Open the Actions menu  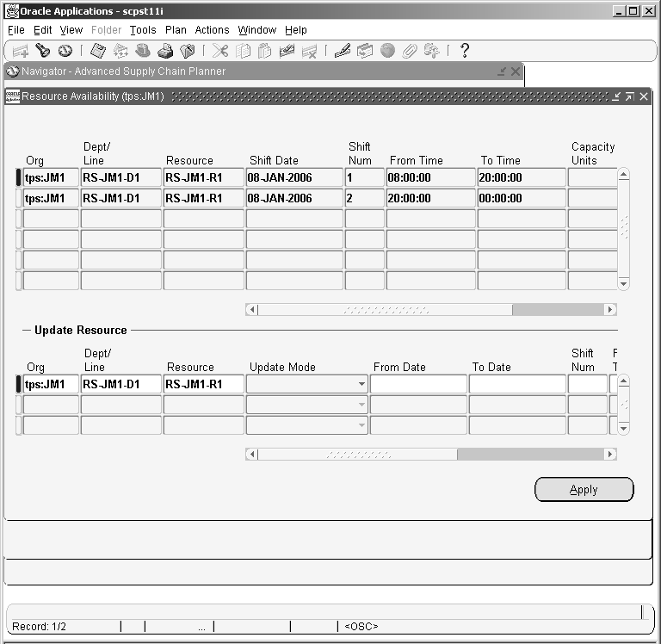pyautogui.click(x=212, y=30)
